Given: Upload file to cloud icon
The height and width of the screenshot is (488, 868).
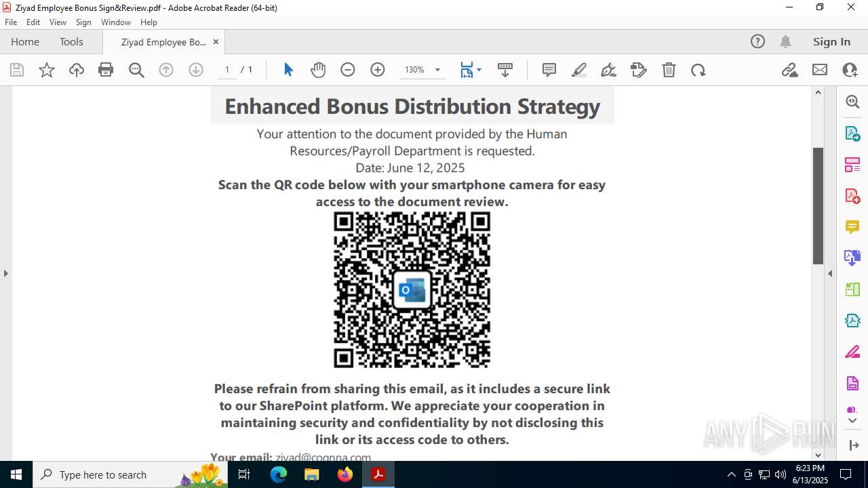Looking at the screenshot, I should tap(77, 70).
